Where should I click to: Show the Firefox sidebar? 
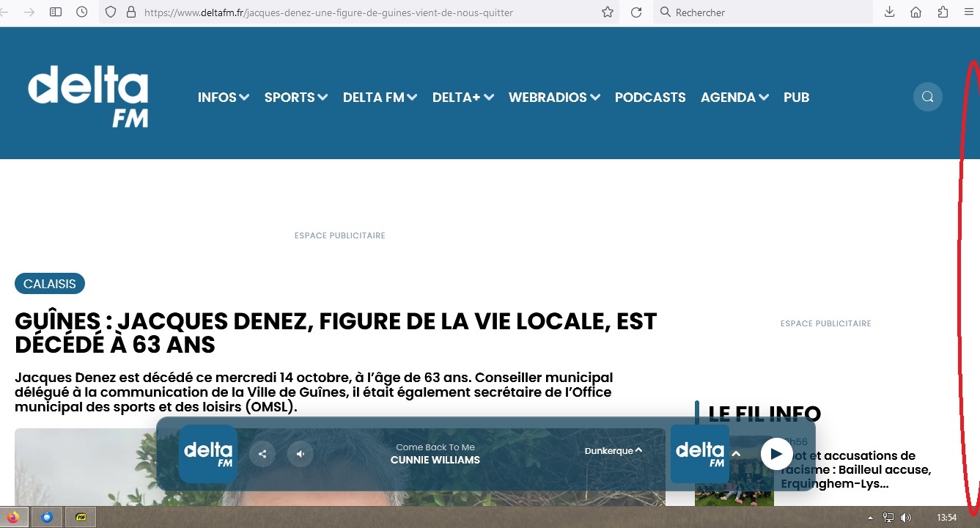click(x=56, y=12)
